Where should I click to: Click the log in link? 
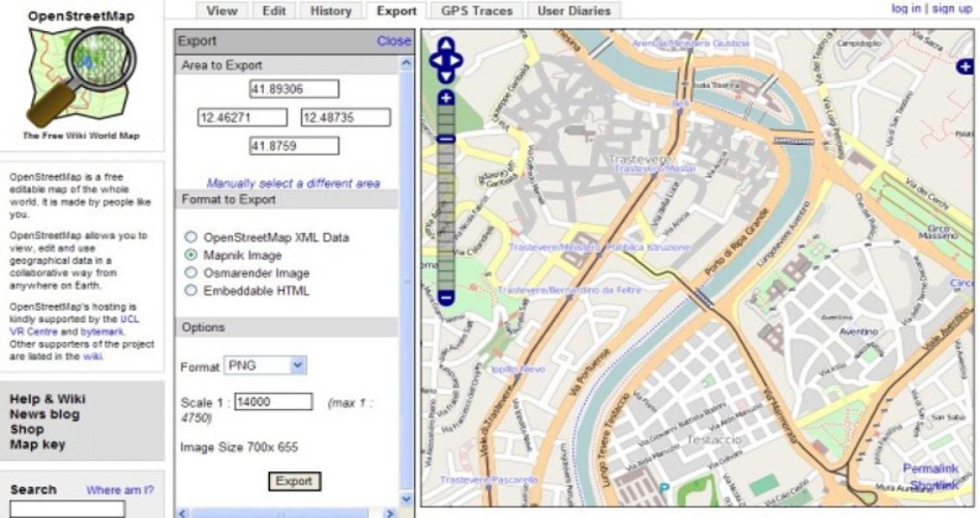coord(906,8)
